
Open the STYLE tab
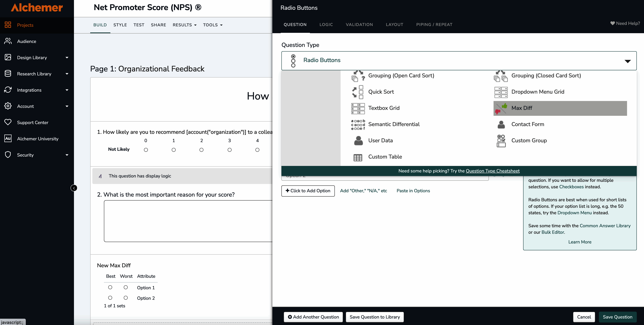point(120,25)
